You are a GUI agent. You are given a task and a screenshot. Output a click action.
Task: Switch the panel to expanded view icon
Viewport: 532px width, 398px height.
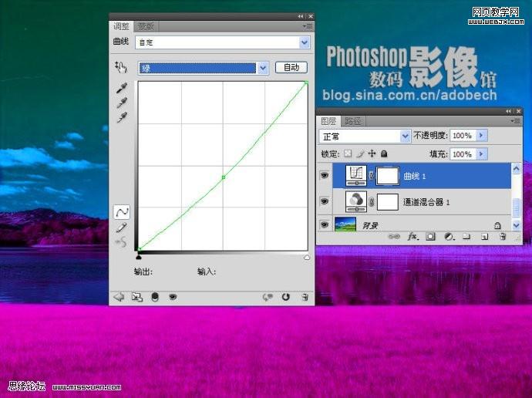136,297
